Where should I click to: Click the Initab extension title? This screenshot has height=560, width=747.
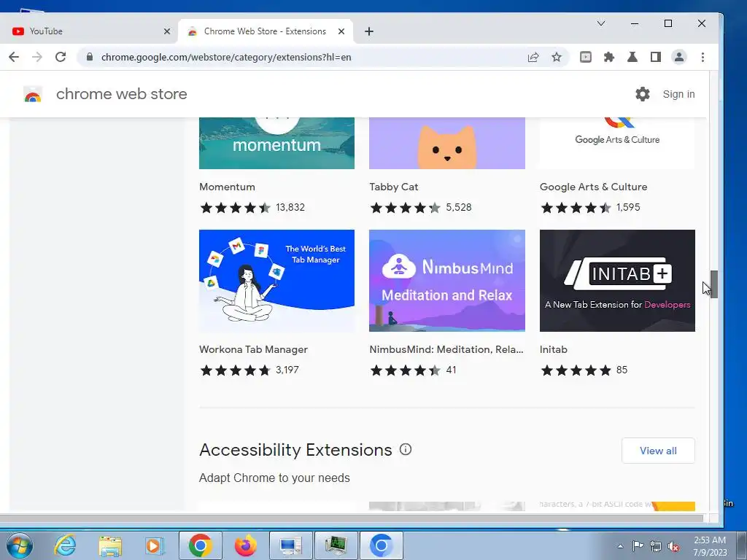pos(554,349)
